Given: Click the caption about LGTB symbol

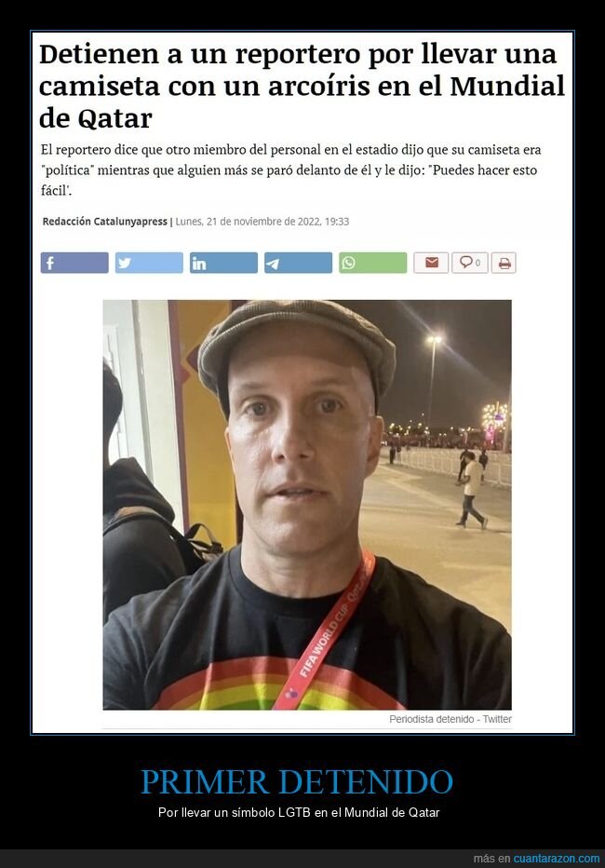Looking at the screenshot, I should click(299, 813).
